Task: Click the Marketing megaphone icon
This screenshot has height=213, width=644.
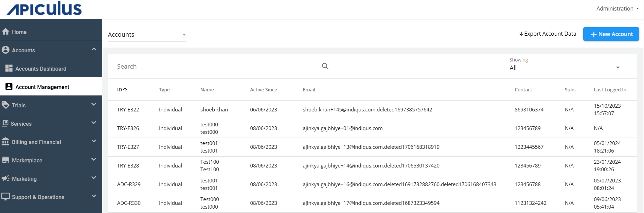Action: [x=5, y=178]
